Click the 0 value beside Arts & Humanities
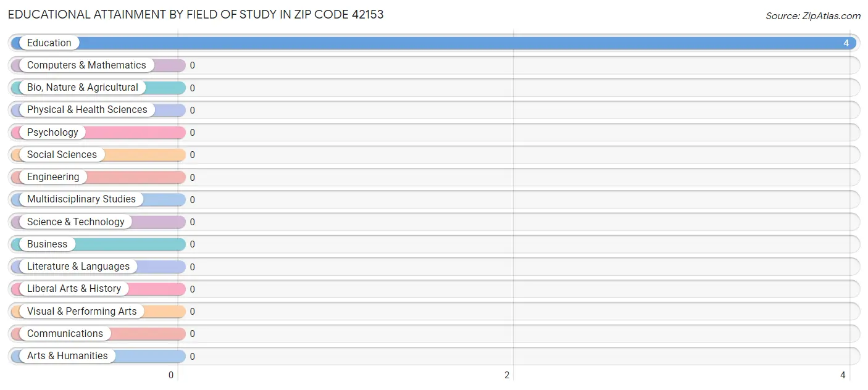This screenshot has width=868, height=390. 193,356
